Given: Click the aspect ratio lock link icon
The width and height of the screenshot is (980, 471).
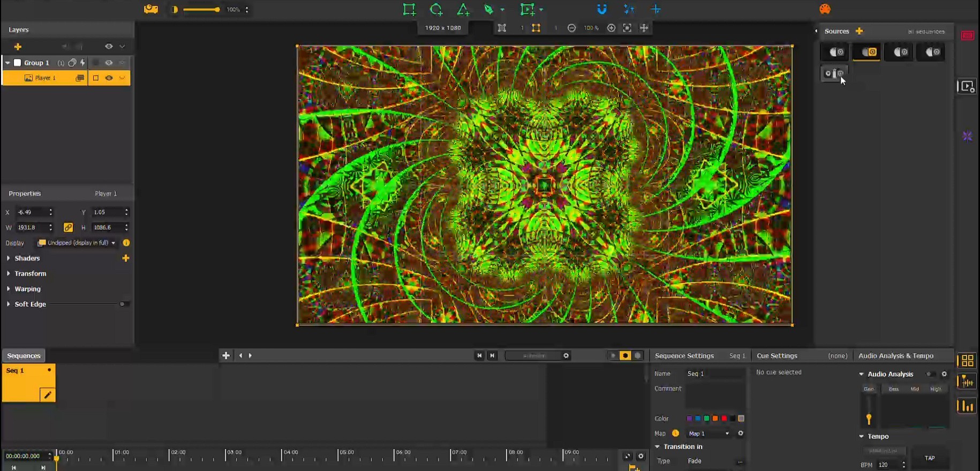Looking at the screenshot, I should point(68,227).
